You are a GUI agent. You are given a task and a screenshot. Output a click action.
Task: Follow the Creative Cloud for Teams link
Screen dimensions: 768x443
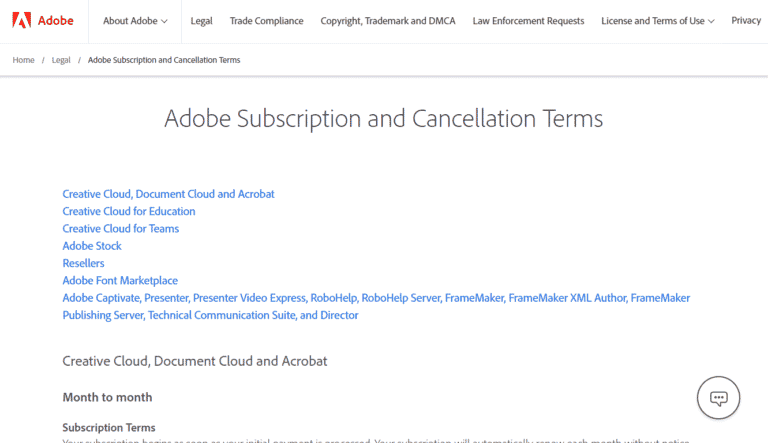[x=120, y=228]
